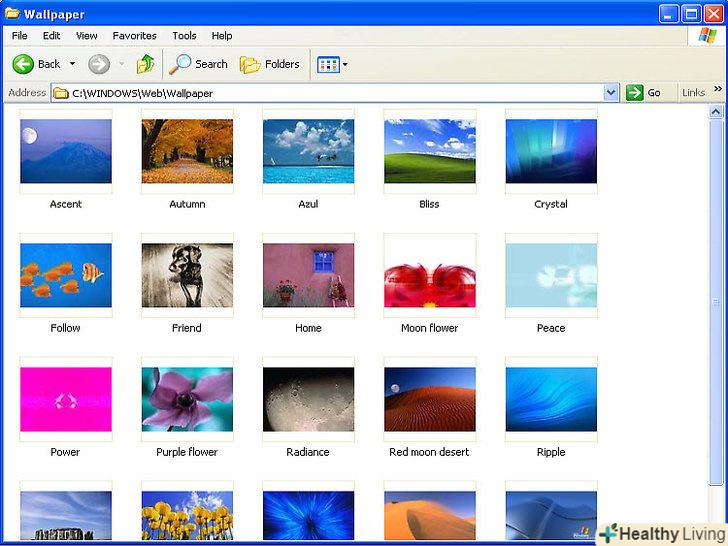728x546 pixels.
Task: Click the 'Follow' file name
Action: (x=65, y=328)
